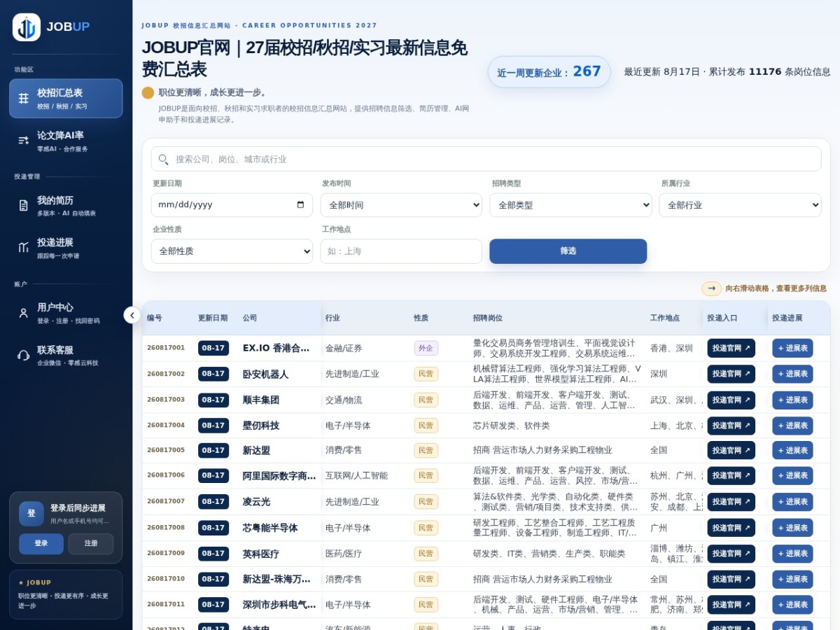Click the 外企 tag in EX.IO row
Screen dimensions: 840x630
[x=426, y=348]
